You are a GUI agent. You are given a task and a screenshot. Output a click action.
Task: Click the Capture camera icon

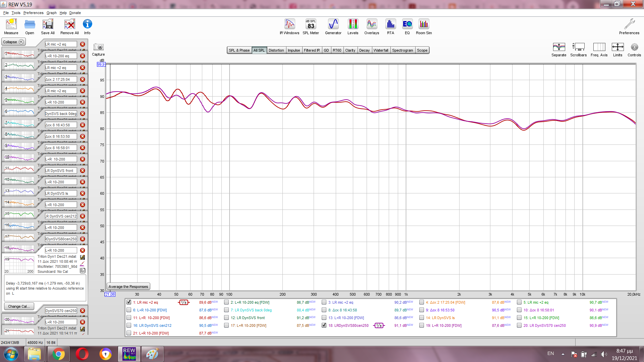coord(98,47)
